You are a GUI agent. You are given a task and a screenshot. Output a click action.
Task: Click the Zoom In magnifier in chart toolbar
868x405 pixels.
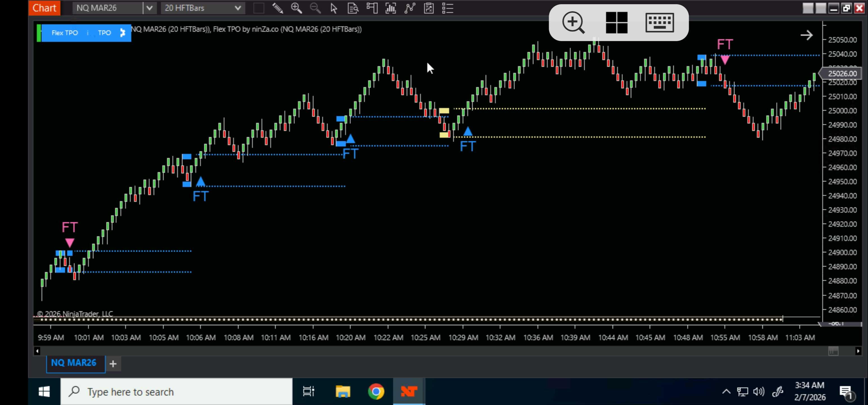click(296, 8)
